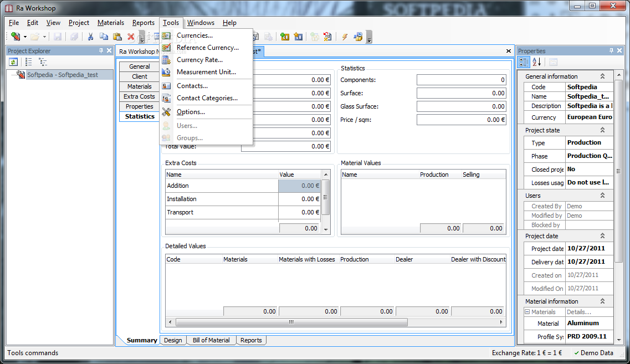Click the Paste clipboard icon
Screen dimensions: 630x364
[117, 37]
